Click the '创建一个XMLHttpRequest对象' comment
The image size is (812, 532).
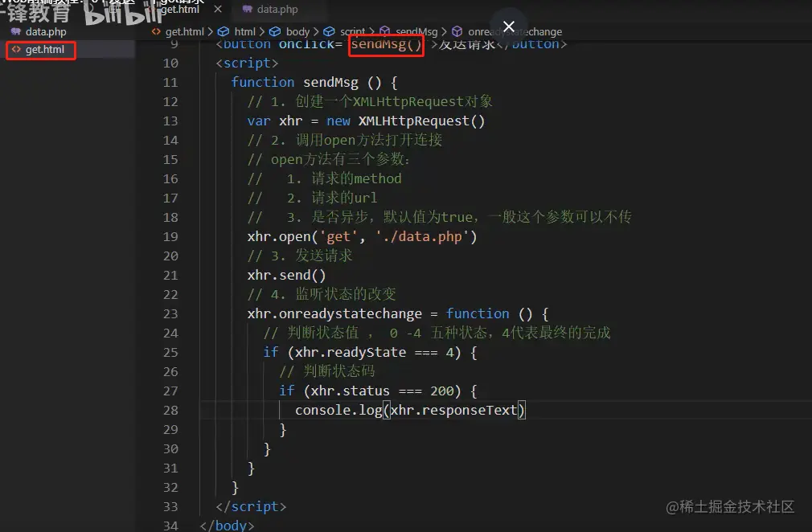[394, 101]
